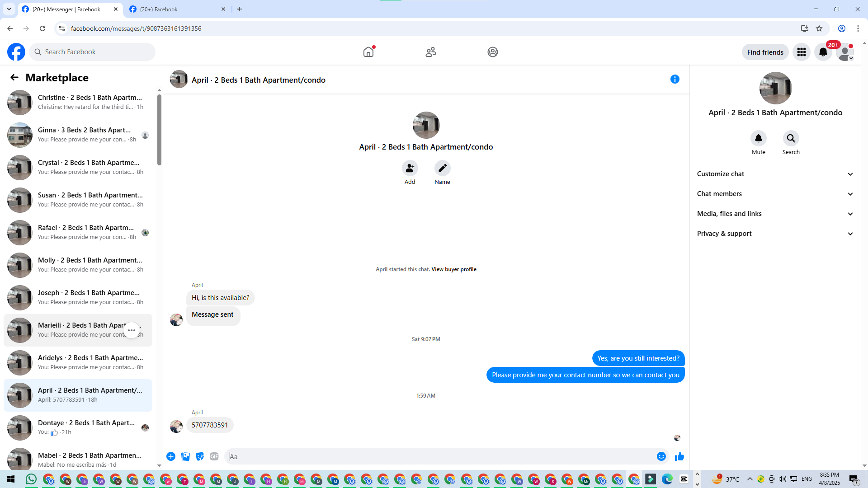Click the View buyer profile link

[x=453, y=269]
